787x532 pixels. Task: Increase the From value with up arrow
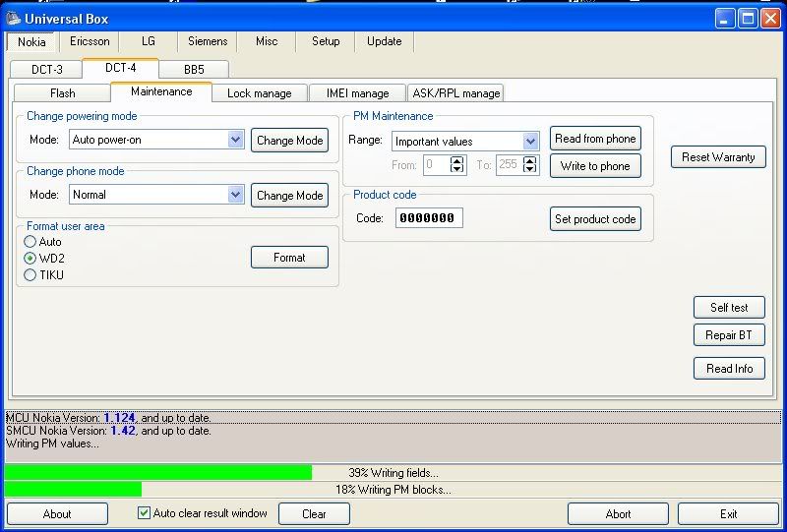457,160
